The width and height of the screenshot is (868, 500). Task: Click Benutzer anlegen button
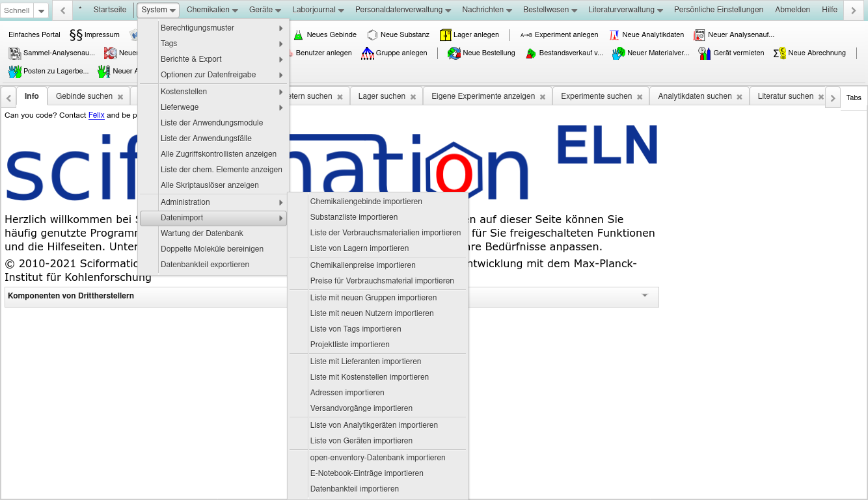323,53
